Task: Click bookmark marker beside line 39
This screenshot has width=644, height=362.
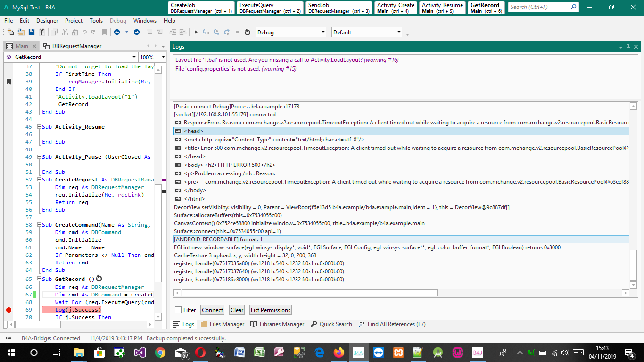Action: point(8,82)
